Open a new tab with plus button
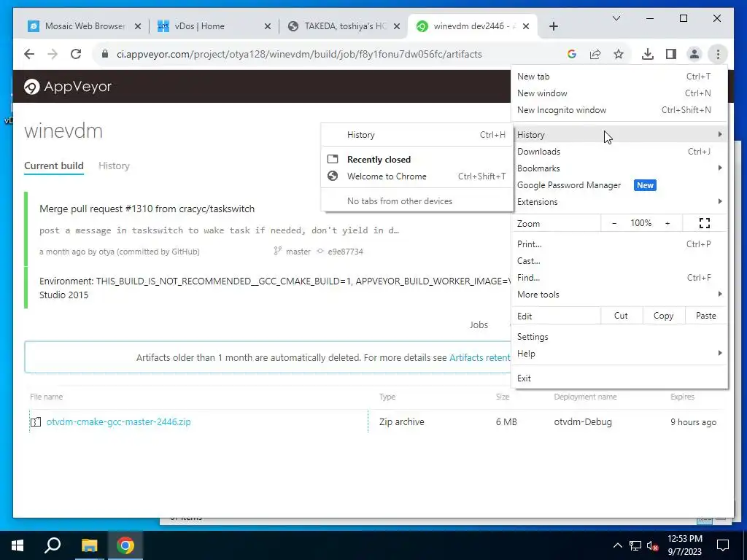 tap(553, 26)
